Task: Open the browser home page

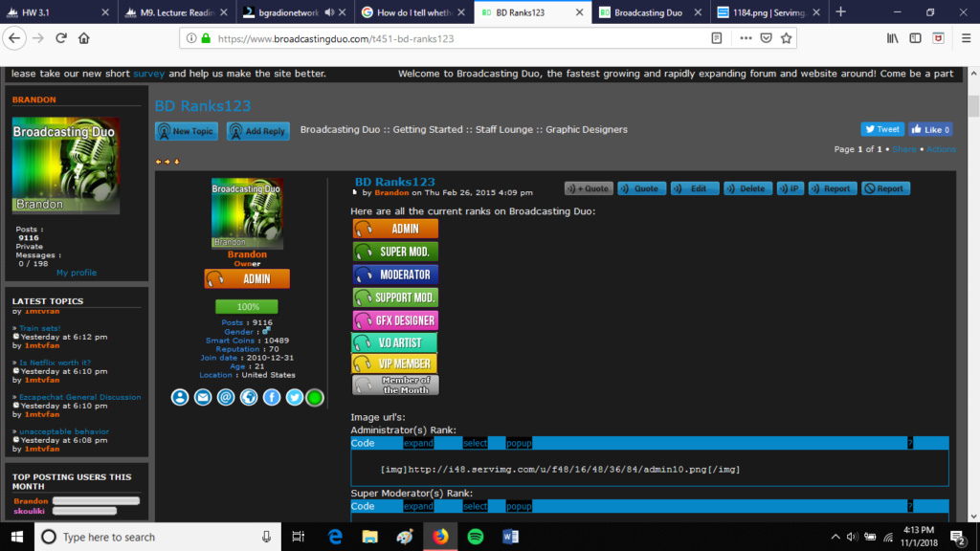Action: 84,38
